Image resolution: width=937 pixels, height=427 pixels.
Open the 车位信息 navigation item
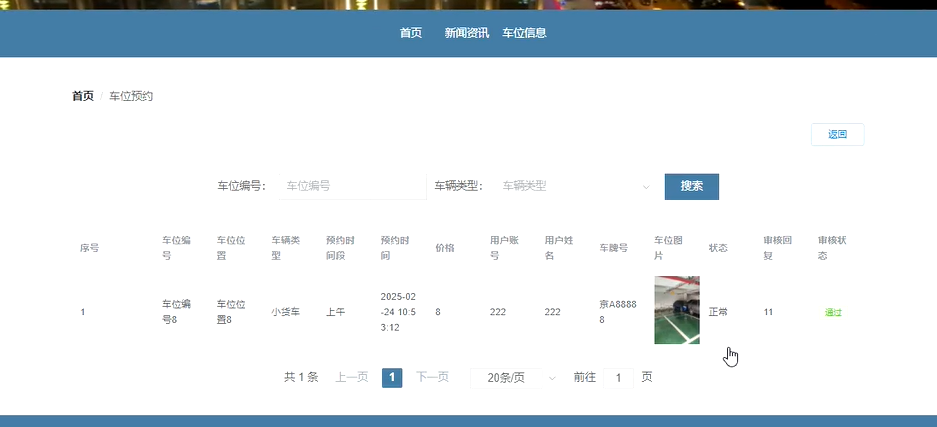point(524,33)
